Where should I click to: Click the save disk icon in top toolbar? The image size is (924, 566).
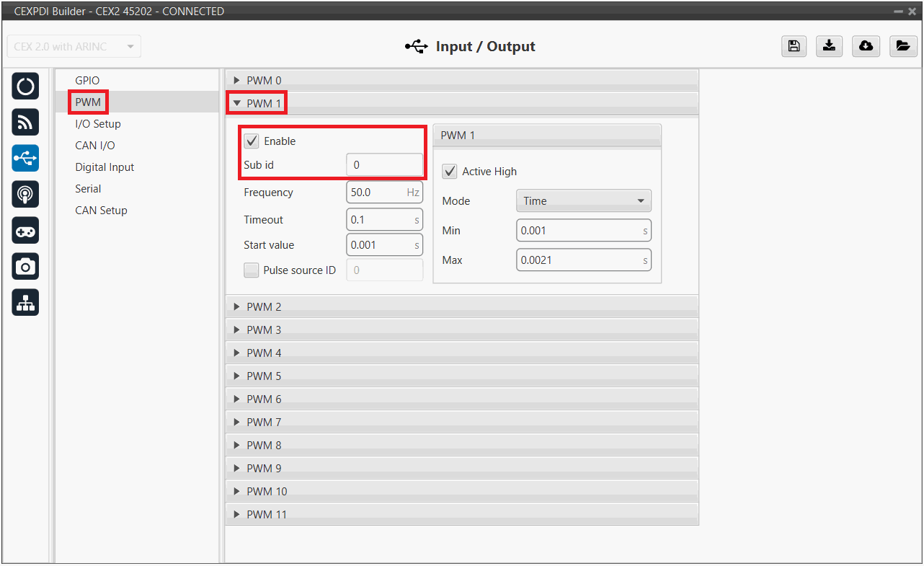(794, 46)
